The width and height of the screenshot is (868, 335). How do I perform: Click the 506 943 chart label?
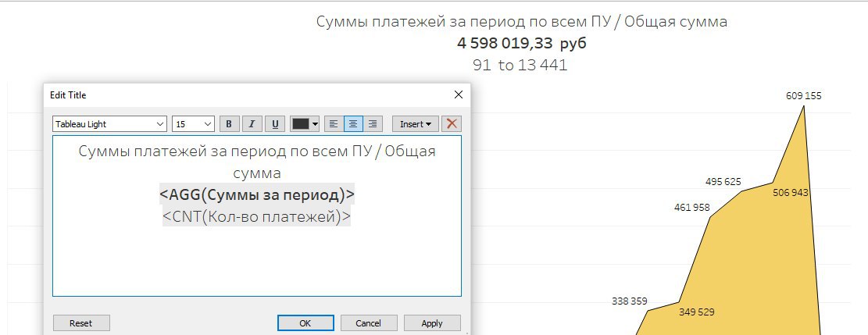tap(791, 193)
